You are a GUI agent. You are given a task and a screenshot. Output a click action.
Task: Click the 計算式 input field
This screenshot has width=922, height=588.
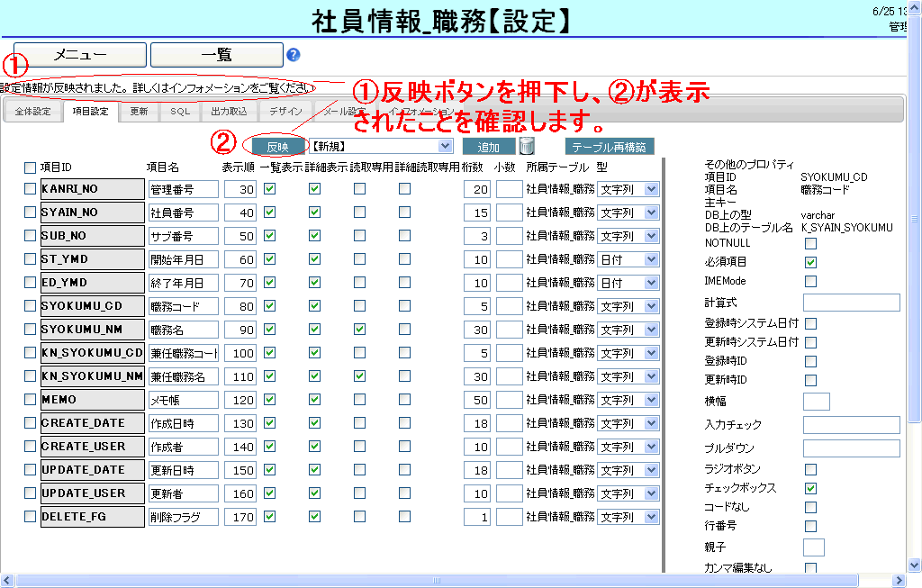[851, 303]
